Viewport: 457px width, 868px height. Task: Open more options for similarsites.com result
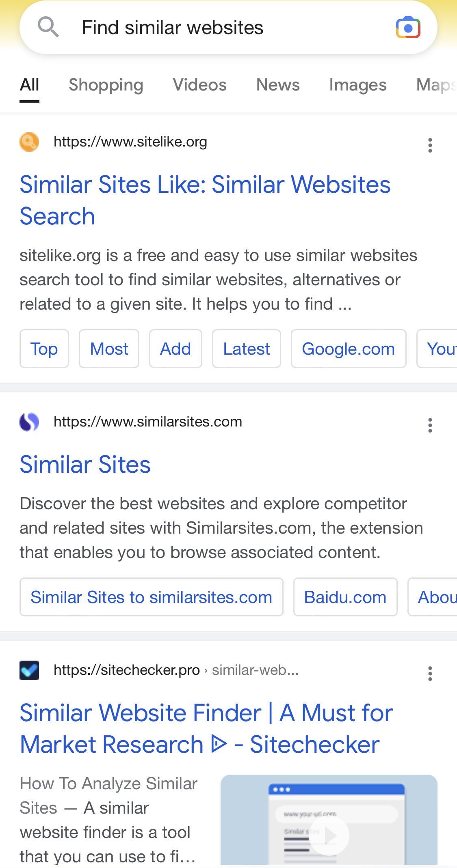point(430,425)
